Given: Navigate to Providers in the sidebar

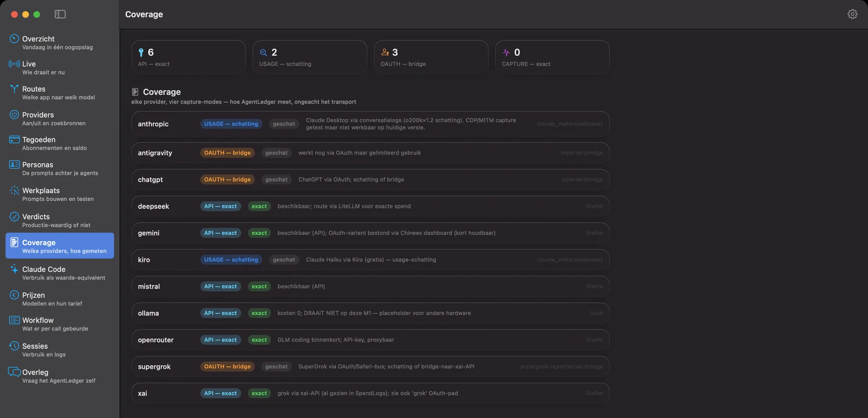Looking at the screenshot, I should [60, 118].
